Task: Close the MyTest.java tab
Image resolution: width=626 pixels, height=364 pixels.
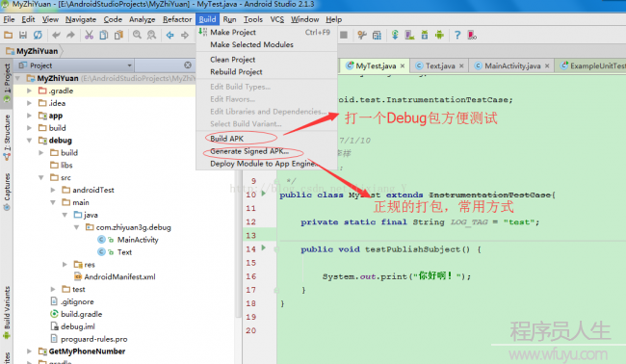Action: 403,65
